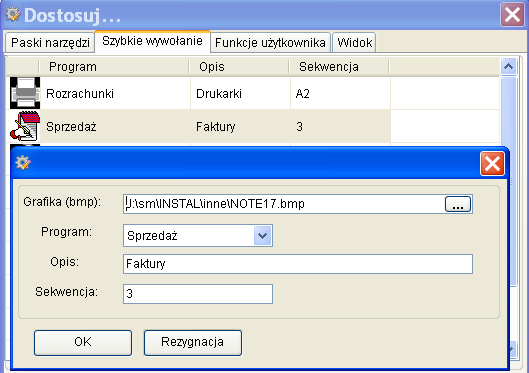The image size is (529, 373).
Task: Click the Sekwencja input field
Action: tap(198, 294)
